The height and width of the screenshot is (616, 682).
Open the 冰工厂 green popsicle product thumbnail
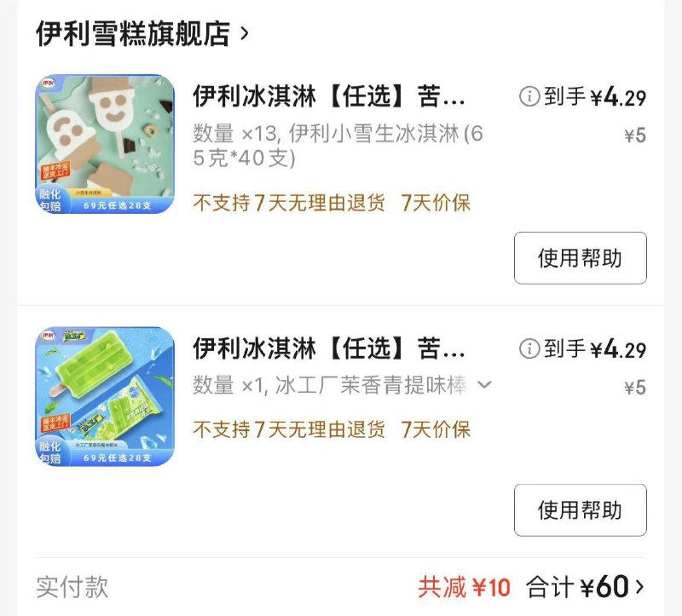pos(105,396)
